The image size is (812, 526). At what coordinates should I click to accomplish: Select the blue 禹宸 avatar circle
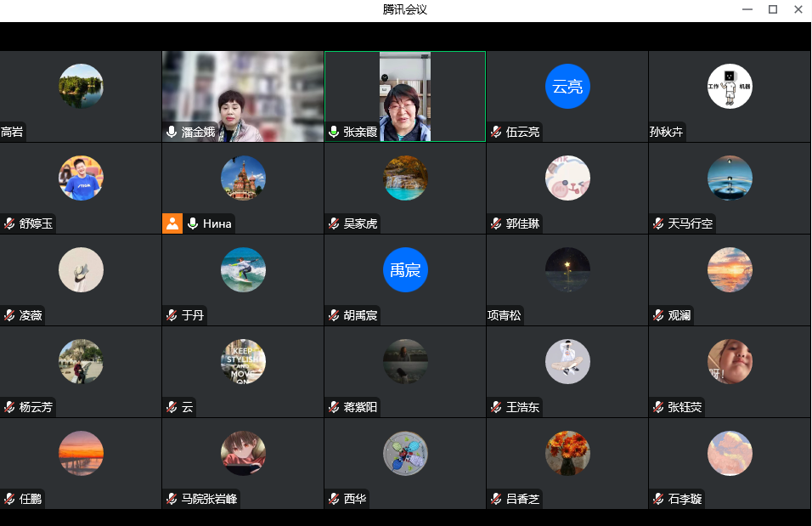pyautogui.click(x=405, y=270)
